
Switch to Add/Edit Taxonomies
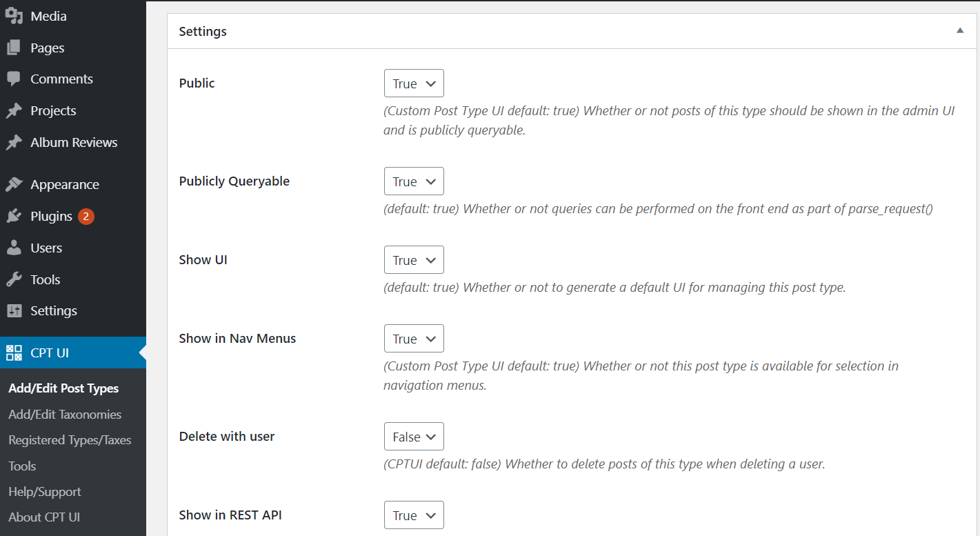click(x=66, y=414)
